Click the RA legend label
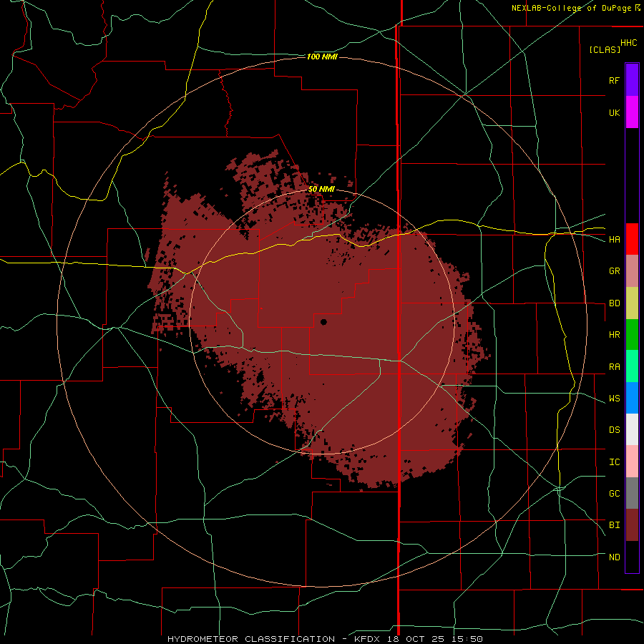The image size is (644, 644). pos(614,367)
